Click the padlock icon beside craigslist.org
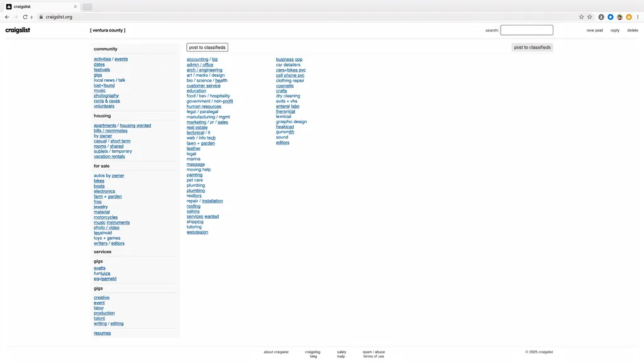The height and width of the screenshot is (362, 644). coord(41,17)
